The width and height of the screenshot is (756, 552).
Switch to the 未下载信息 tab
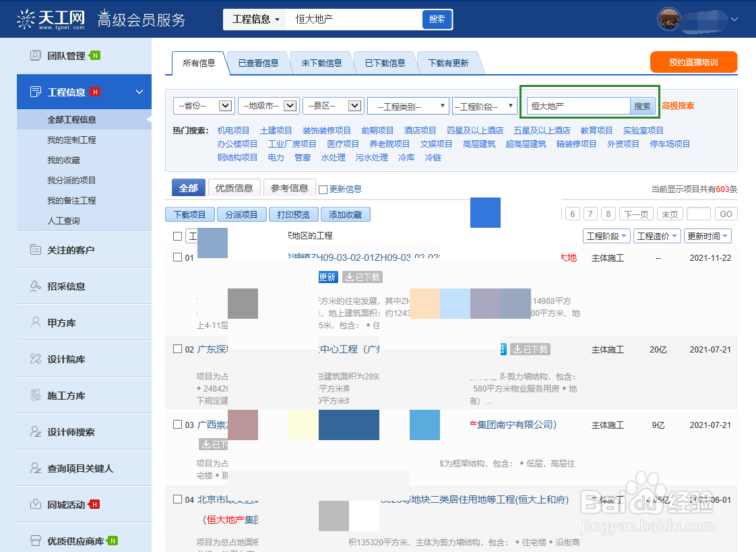tap(321, 63)
